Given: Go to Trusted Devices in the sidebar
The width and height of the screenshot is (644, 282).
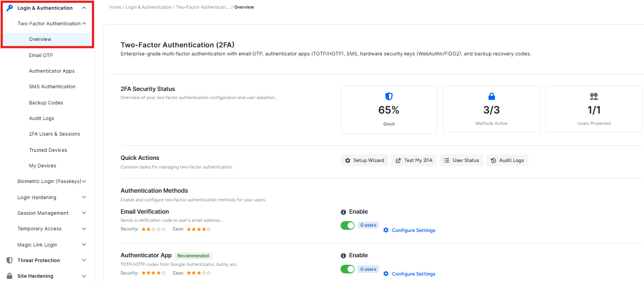Looking at the screenshot, I should point(48,150).
